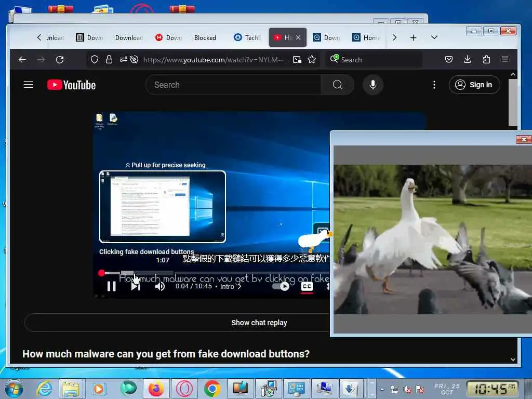Screen dimensions: 532x399
Task: Focus the YouTube Search input field
Action: pyautogui.click(x=234, y=85)
